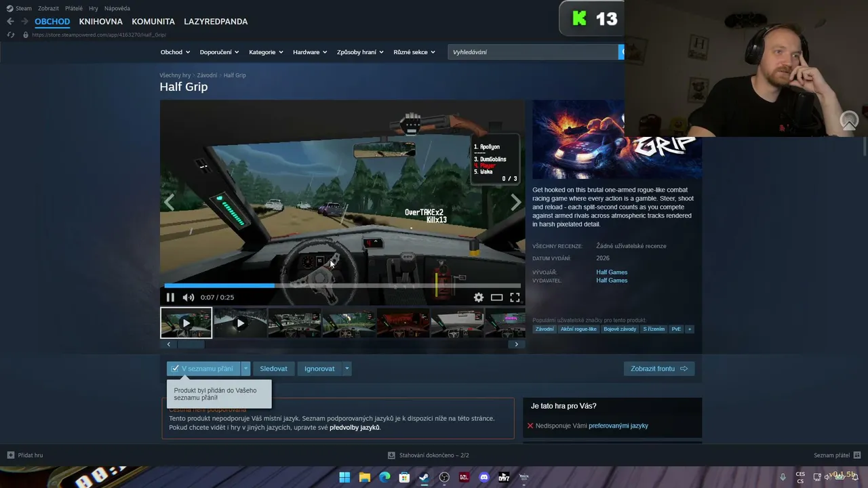Click the Vyhledávání search field
This screenshot has height=488, width=868.
(532, 52)
